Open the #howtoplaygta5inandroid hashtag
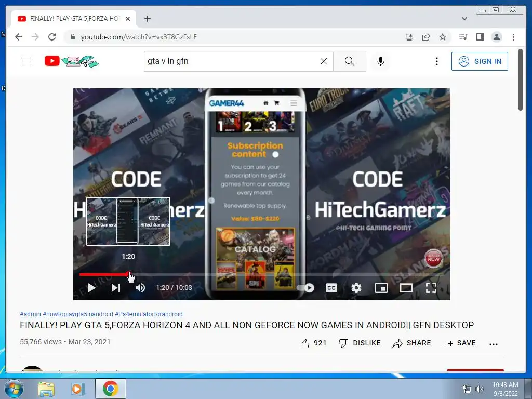The width and height of the screenshot is (532, 399). (x=78, y=314)
